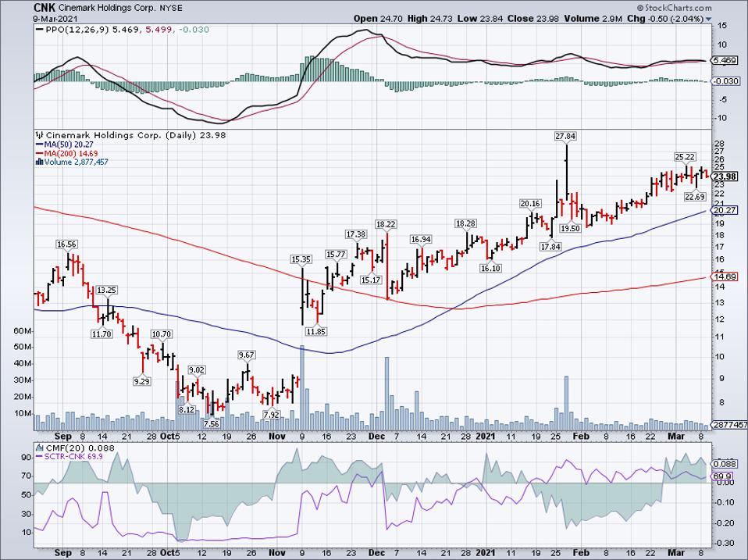Click the 10.70 price label
The image size is (748, 560).
(162, 334)
